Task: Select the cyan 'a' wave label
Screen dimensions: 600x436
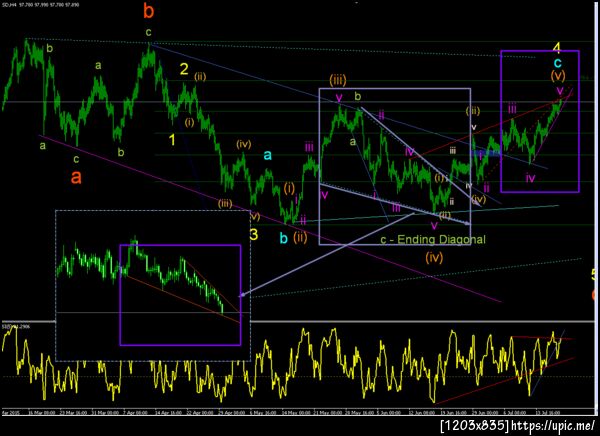Action: 267,155
